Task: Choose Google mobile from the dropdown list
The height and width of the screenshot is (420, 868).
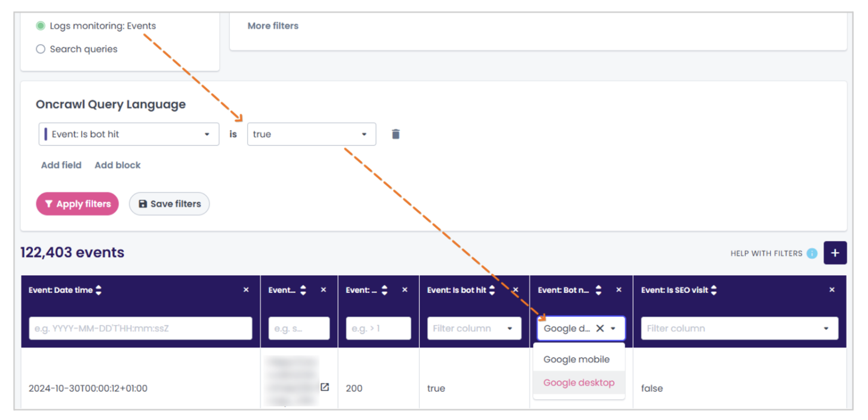Action: [579, 359]
